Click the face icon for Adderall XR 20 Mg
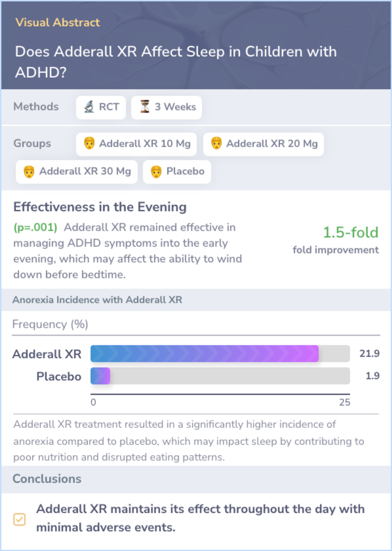Image resolution: width=392 pixels, height=551 pixels. (x=216, y=143)
